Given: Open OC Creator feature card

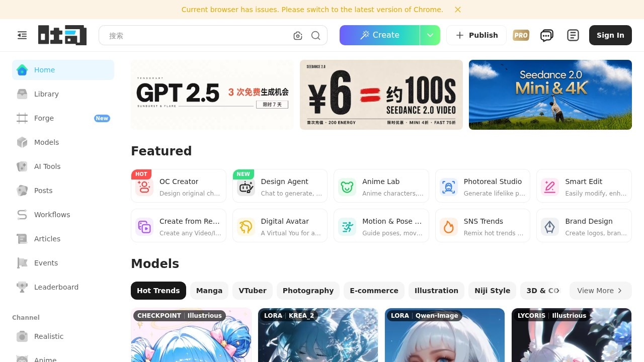Looking at the screenshot, I should point(179,186).
